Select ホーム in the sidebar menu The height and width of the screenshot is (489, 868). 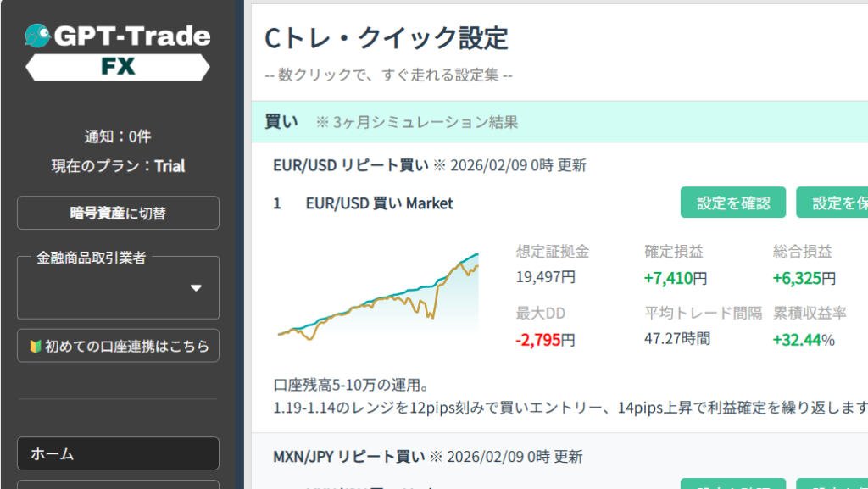tap(118, 453)
